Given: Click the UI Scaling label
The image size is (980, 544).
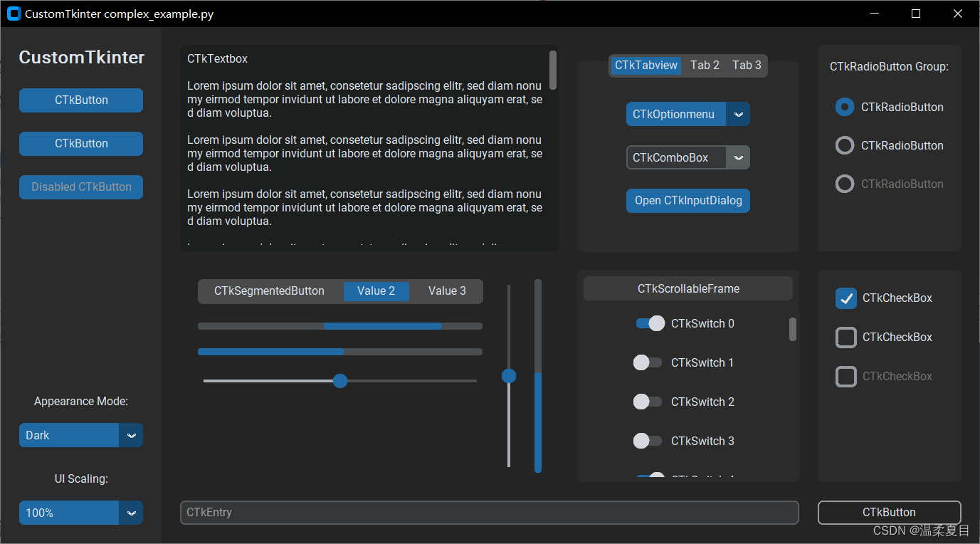Looking at the screenshot, I should [81, 479].
